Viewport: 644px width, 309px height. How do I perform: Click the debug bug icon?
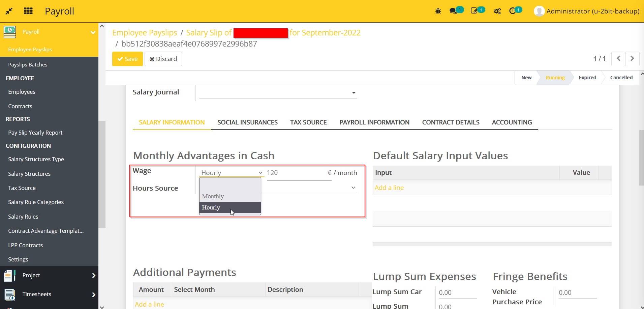[x=438, y=11]
